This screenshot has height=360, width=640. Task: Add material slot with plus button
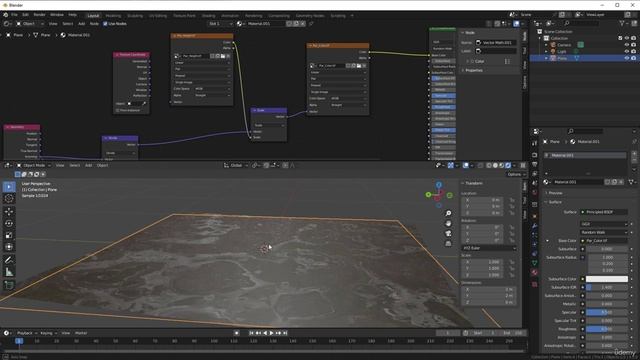pyautogui.click(x=634, y=154)
